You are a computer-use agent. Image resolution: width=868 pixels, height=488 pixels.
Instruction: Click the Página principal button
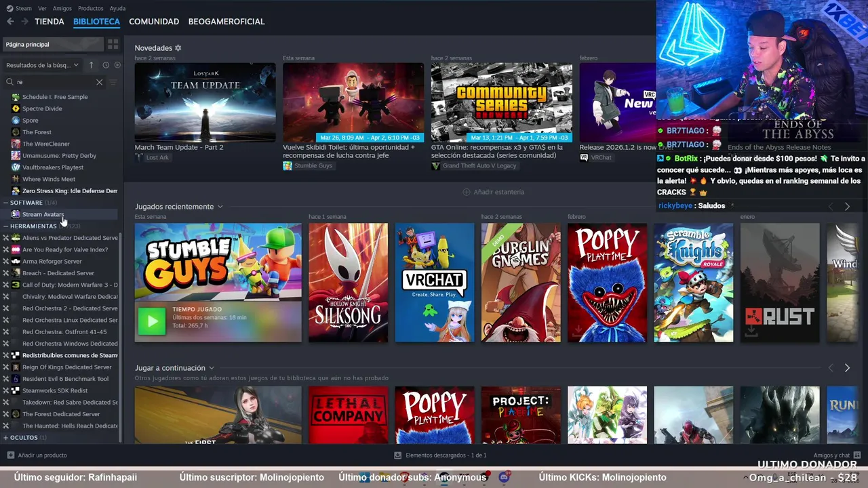[53, 44]
